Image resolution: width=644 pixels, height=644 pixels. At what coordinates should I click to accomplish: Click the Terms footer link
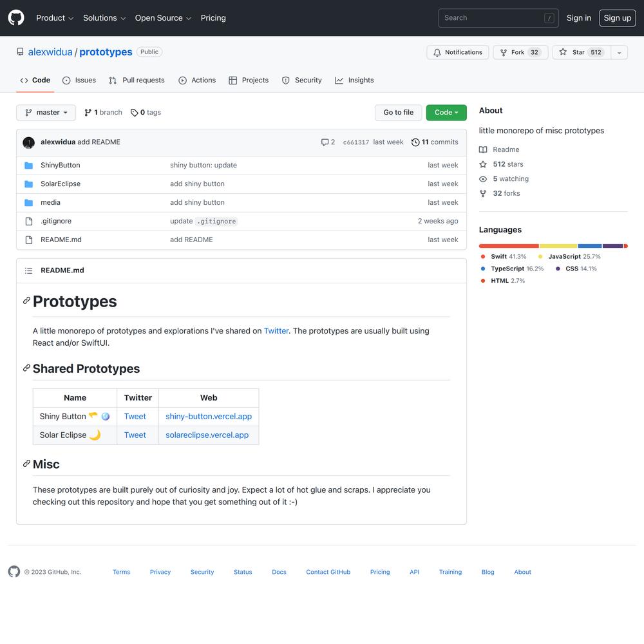point(122,572)
